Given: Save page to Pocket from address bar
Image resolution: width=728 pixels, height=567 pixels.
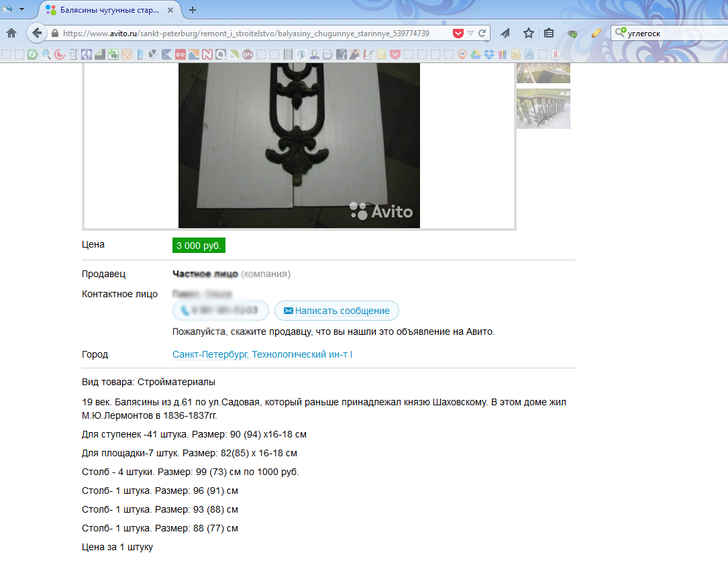Looking at the screenshot, I should tap(458, 34).
